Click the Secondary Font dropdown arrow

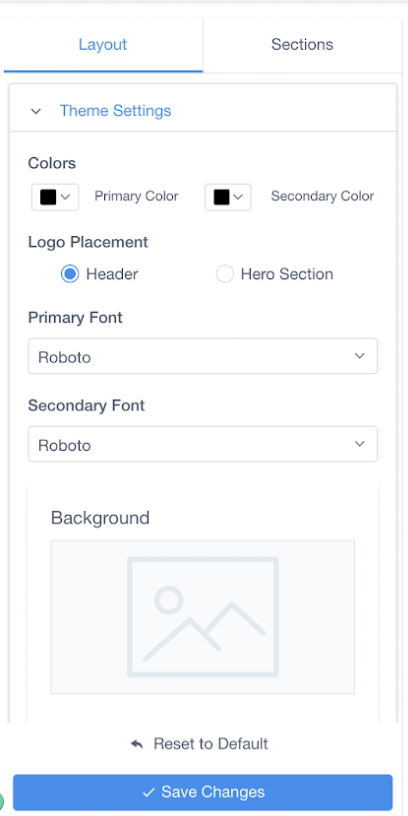pyautogui.click(x=359, y=444)
